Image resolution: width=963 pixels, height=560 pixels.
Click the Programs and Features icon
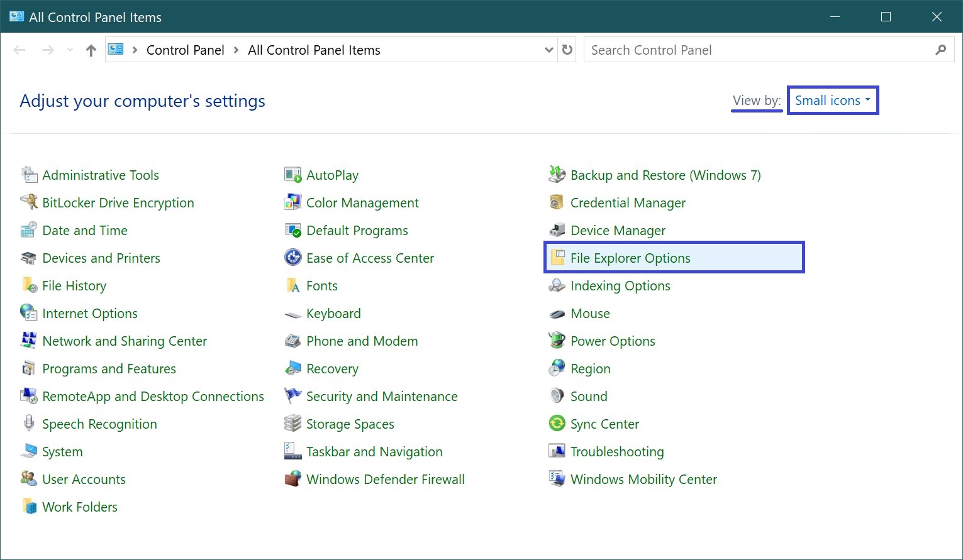[x=29, y=368]
